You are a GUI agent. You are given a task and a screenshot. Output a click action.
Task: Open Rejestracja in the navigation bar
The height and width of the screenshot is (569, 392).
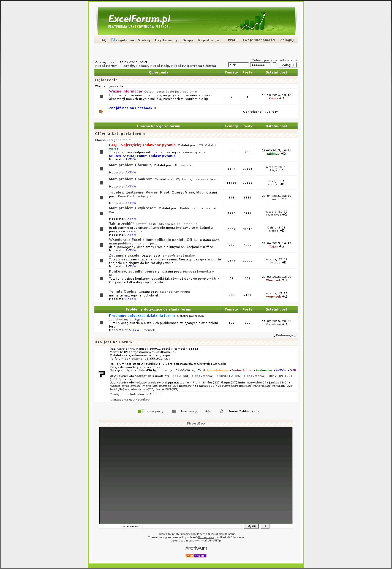tap(208, 40)
